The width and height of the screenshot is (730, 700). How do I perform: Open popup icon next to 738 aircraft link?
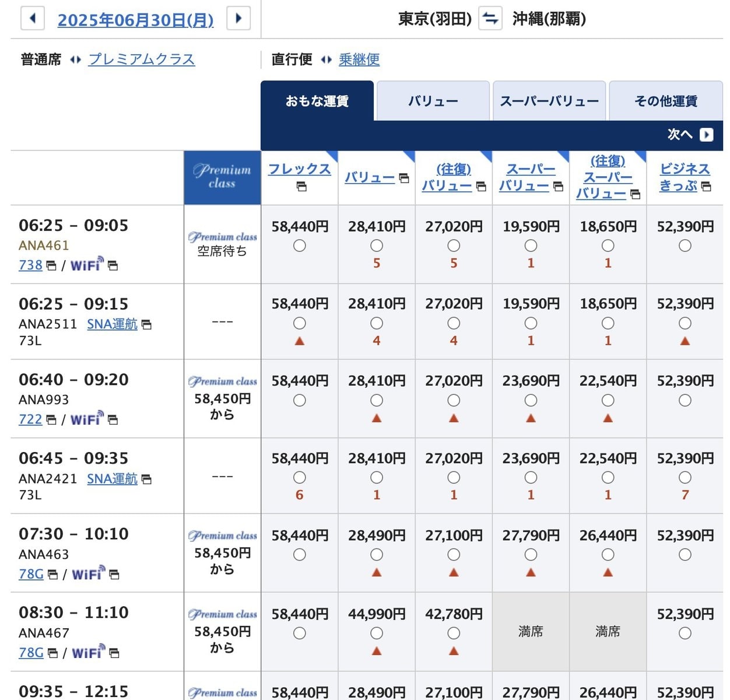(51, 266)
